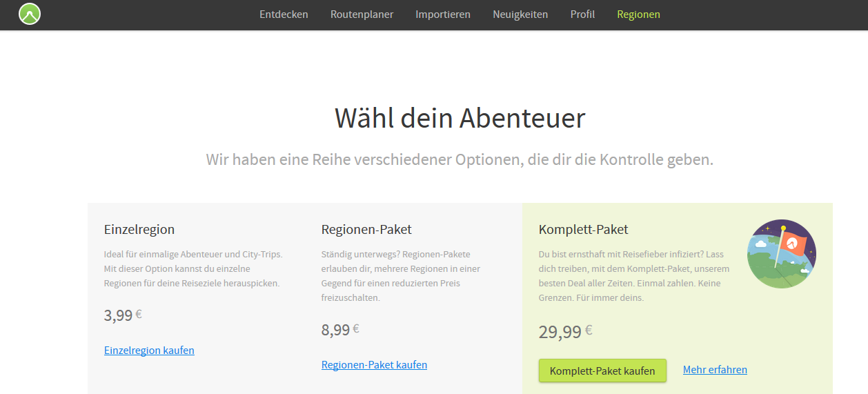Open the Entdecken menu item
The width and height of the screenshot is (868, 394).
coord(284,14)
